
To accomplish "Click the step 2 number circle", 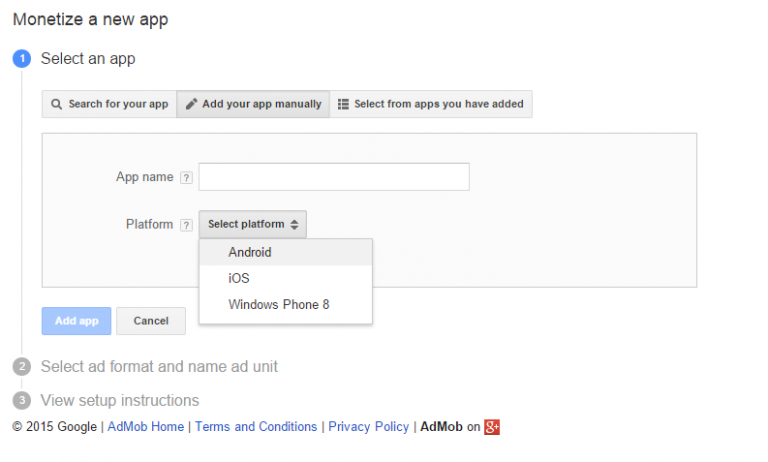I will (x=22, y=367).
